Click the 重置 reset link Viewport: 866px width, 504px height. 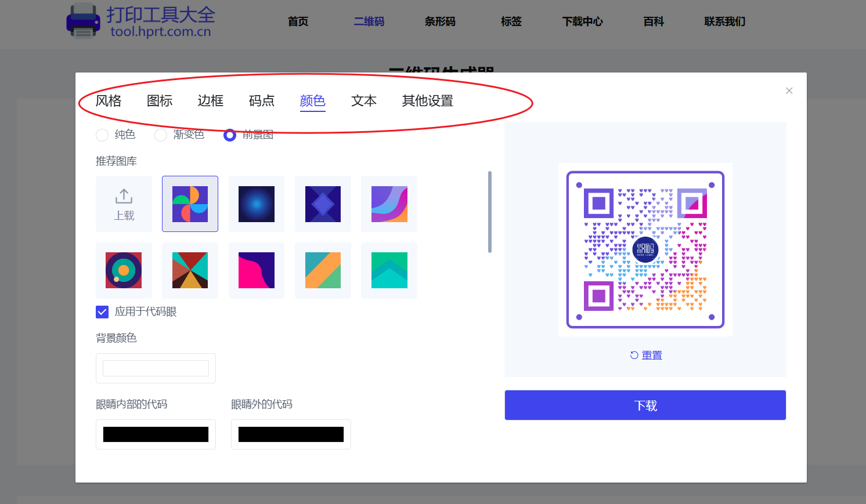646,356
